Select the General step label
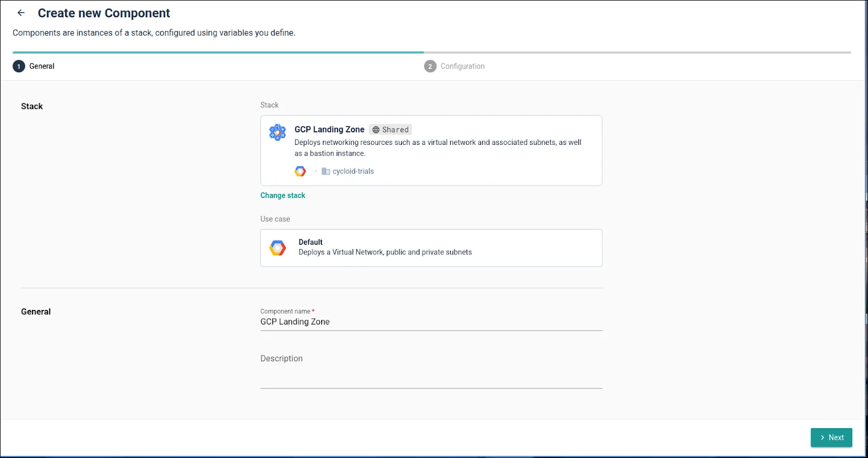Viewport: 868px width, 458px height. click(x=42, y=66)
